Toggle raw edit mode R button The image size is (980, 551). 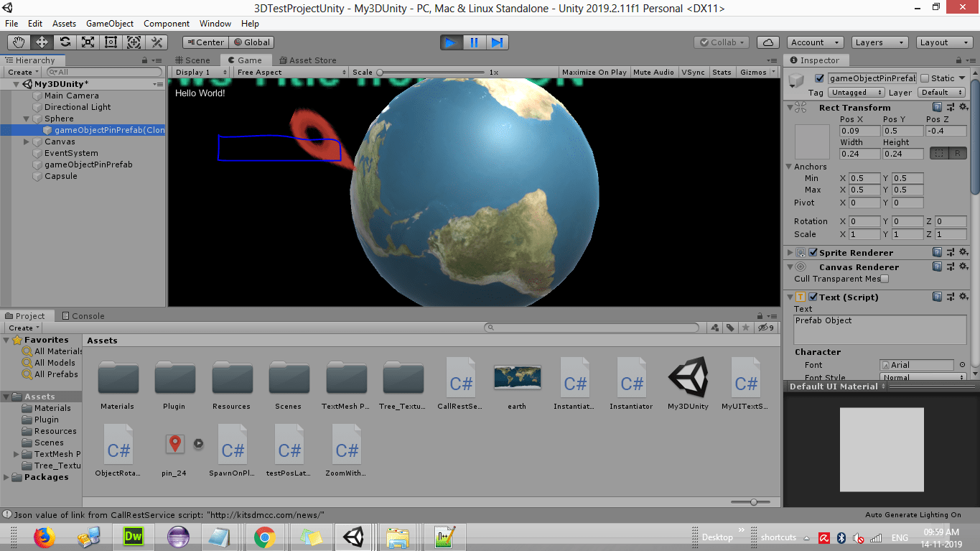click(957, 153)
